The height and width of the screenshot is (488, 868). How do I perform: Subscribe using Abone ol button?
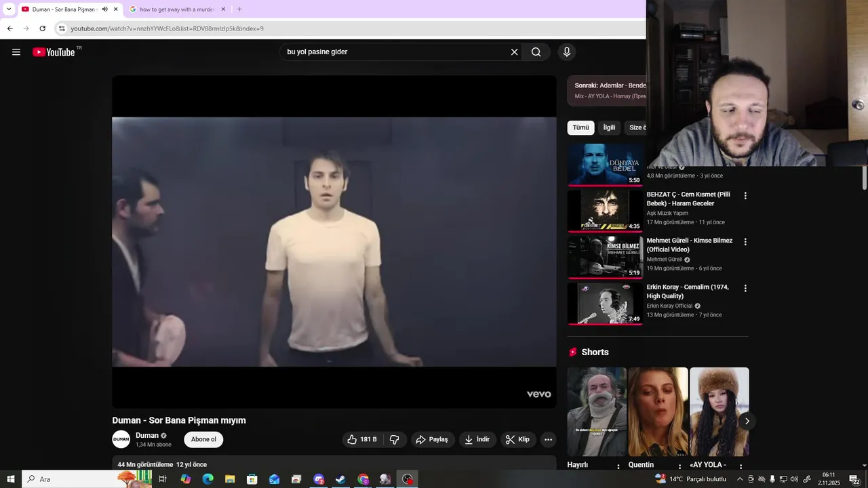point(203,439)
